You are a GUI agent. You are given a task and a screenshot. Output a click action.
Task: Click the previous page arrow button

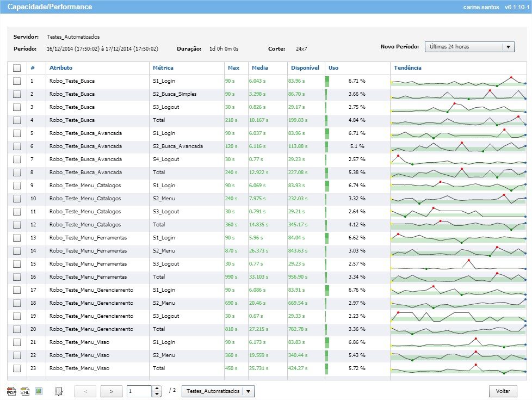pos(85,391)
